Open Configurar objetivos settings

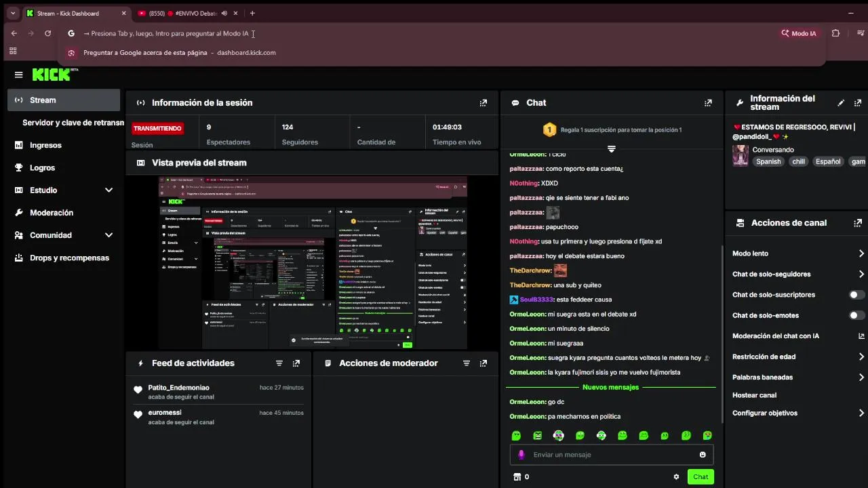click(798, 413)
